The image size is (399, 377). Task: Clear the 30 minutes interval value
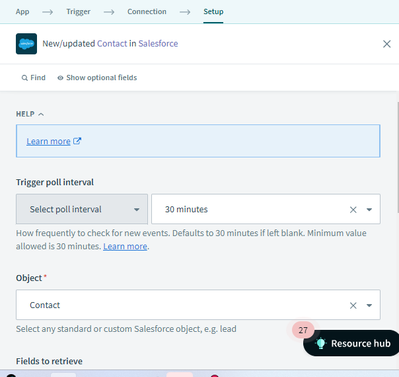tap(353, 210)
